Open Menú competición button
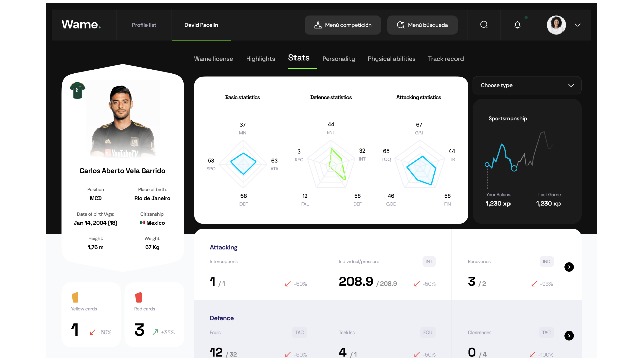 click(343, 25)
